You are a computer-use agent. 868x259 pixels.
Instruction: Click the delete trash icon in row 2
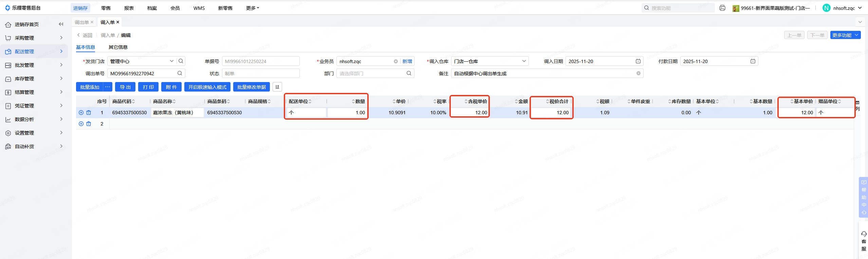89,124
